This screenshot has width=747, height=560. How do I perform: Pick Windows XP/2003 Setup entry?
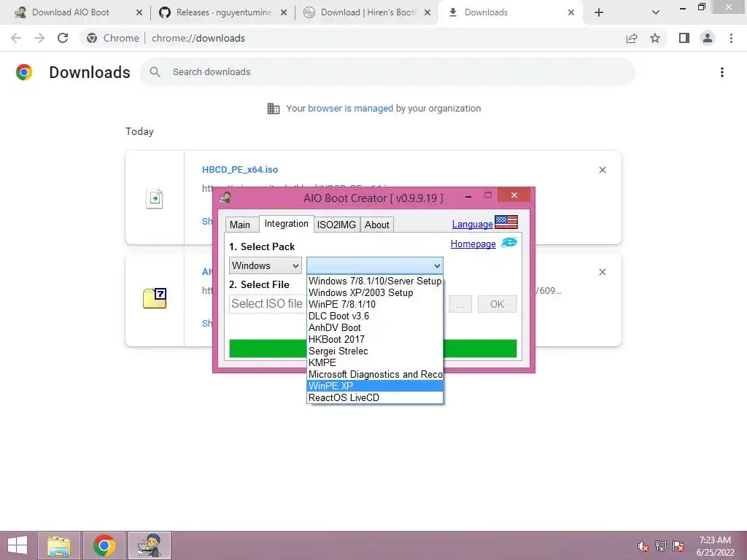[375, 292]
